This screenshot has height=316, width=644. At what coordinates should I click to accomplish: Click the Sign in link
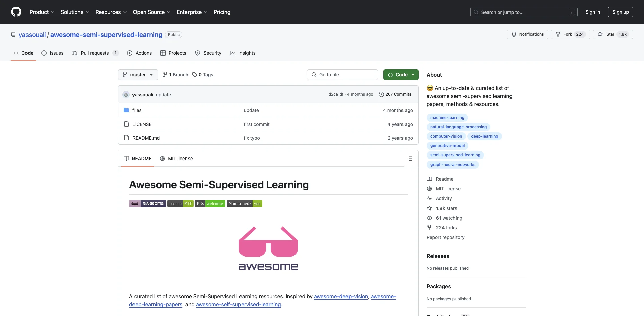[593, 12]
